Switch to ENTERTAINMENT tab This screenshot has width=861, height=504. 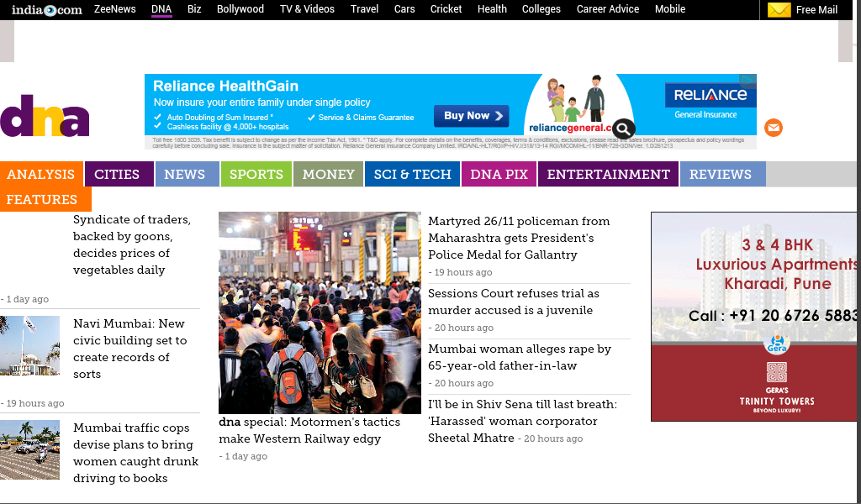(x=609, y=174)
